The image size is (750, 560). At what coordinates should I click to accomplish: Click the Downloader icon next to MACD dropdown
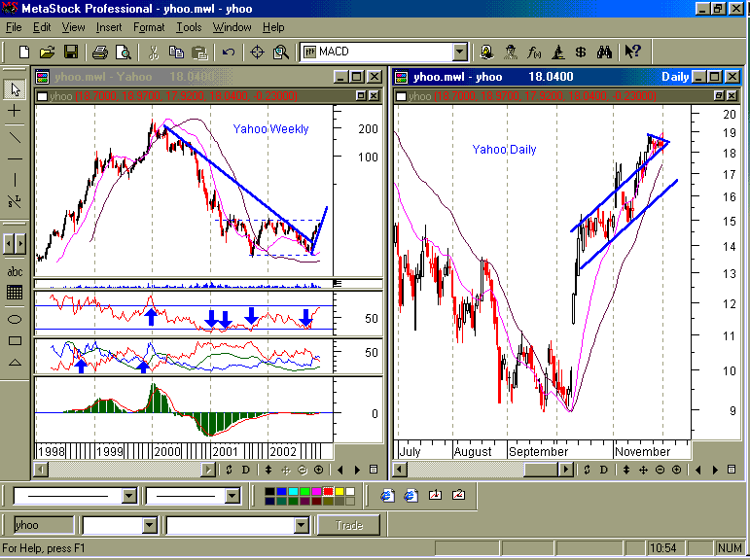tap(487, 52)
